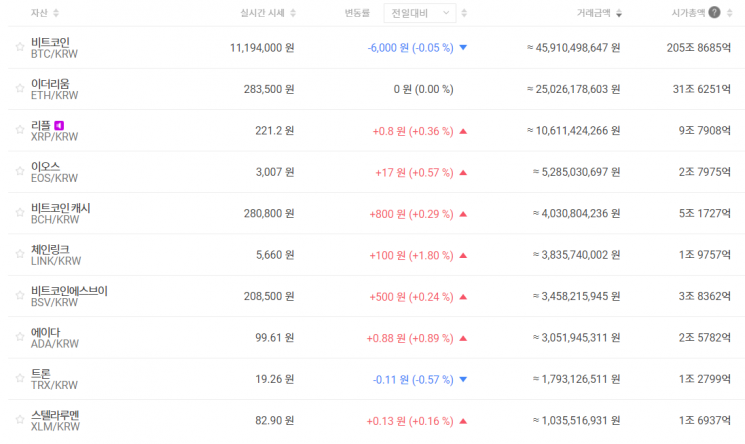Click the 82.90 원 price cell
Viewport: 745px width, 444px height.
(275, 420)
